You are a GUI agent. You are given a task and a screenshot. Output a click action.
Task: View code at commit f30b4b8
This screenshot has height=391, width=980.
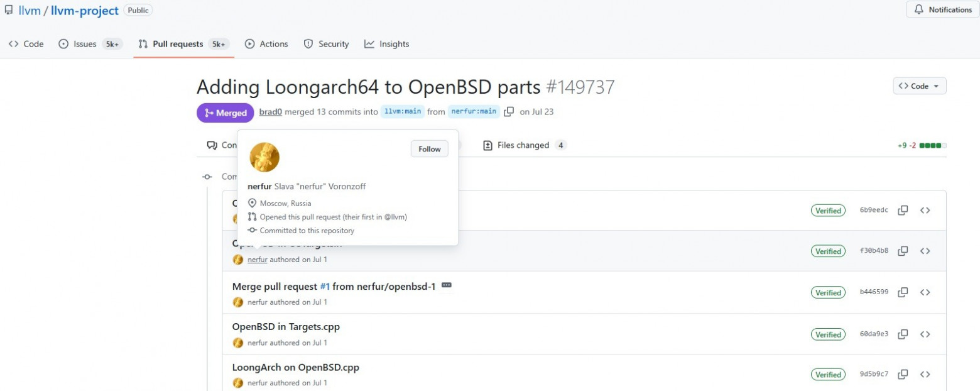[x=925, y=250]
